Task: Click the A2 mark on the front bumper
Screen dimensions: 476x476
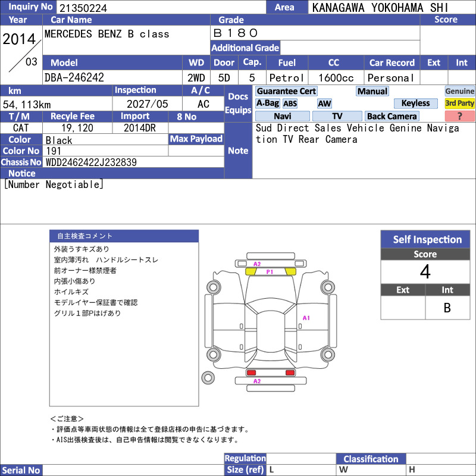Action: pos(257,264)
